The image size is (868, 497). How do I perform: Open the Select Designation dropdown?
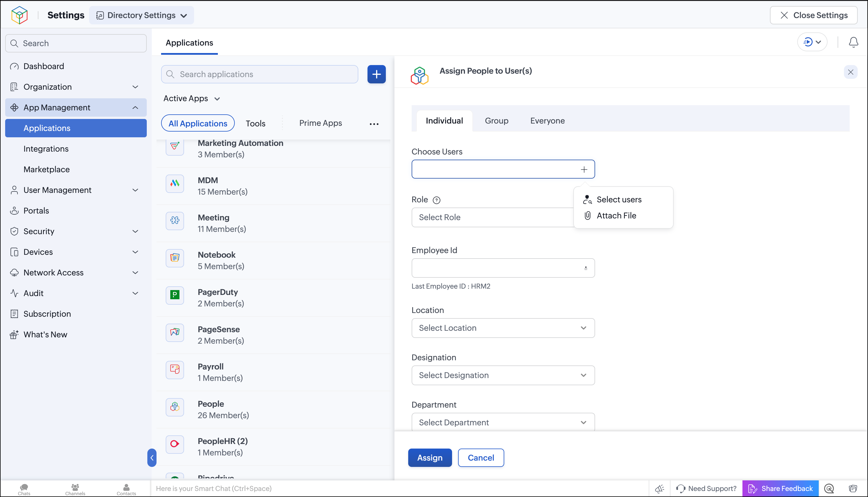tap(503, 375)
